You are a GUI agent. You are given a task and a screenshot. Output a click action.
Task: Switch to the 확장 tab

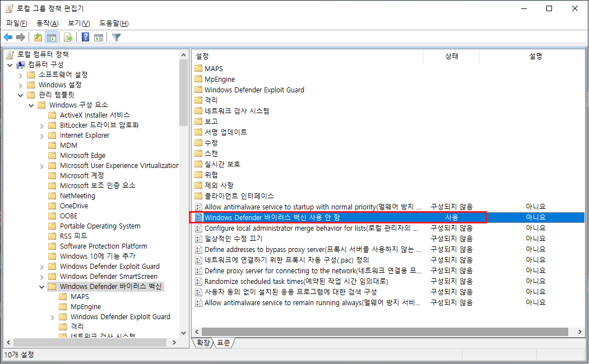pos(203,343)
